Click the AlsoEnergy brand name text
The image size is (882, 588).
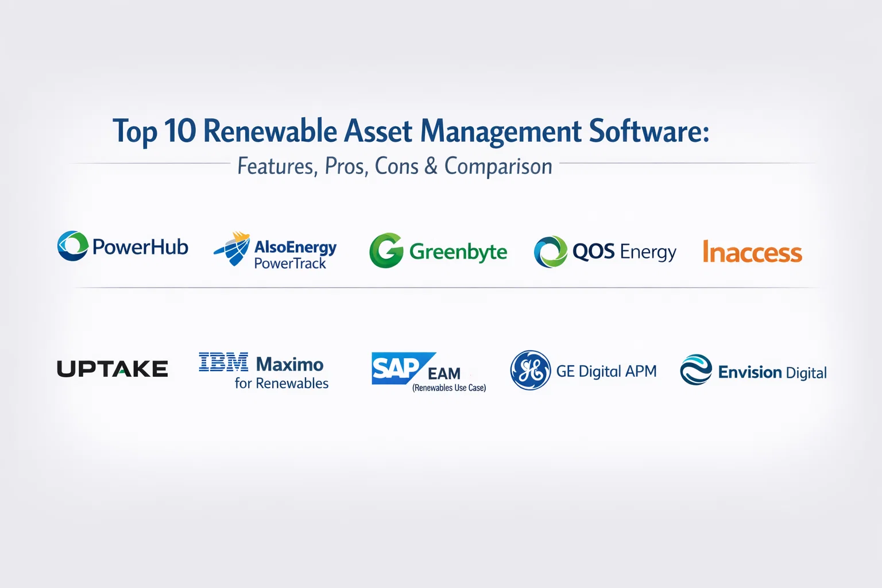(295, 247)
